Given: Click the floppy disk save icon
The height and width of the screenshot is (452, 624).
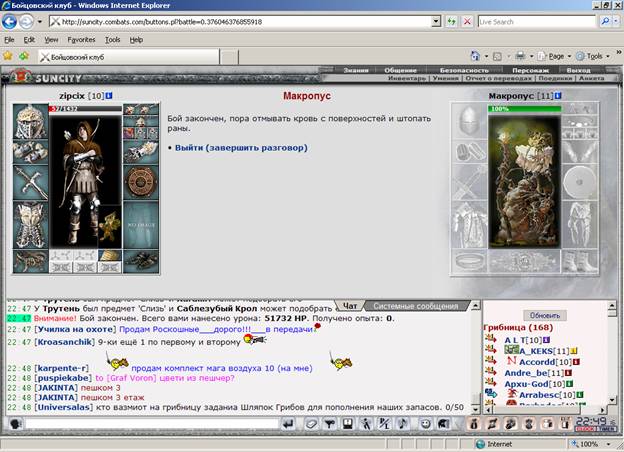Looking at the screenshot, I should 348,424.
